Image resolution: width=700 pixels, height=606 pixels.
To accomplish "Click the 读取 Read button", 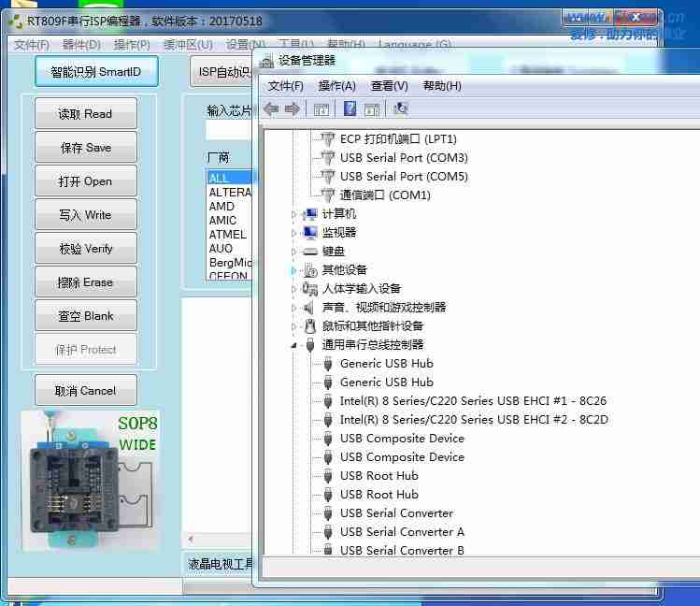I will [x=85, y=114].
